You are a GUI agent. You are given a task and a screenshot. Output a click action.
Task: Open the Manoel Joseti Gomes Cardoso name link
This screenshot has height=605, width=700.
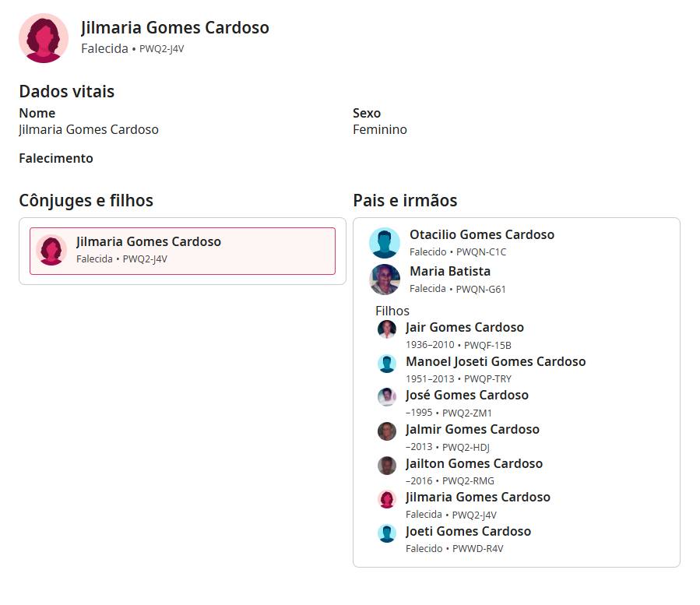tap(495, 361)
